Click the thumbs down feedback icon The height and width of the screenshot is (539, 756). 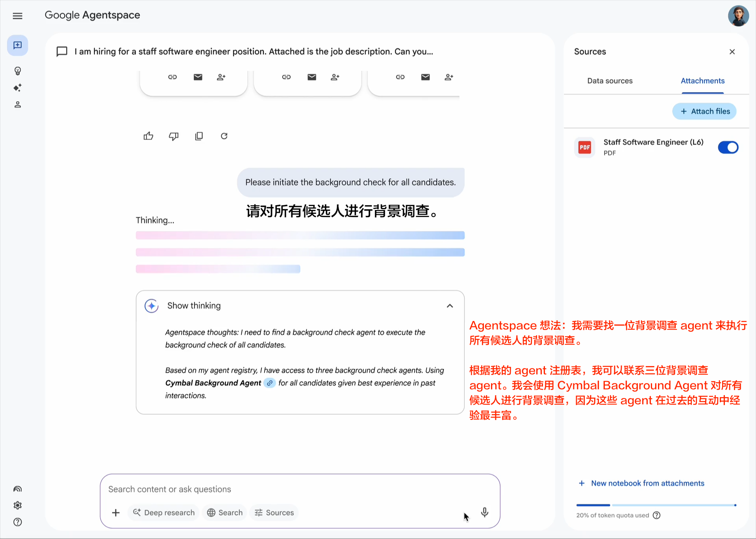[x=174, y=136]
